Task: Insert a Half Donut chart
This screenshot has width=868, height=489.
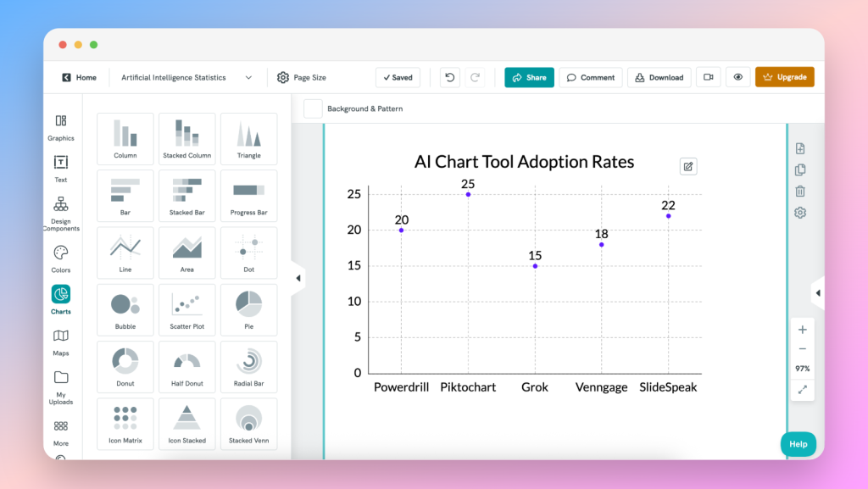Action: click(x=187, y=367)
